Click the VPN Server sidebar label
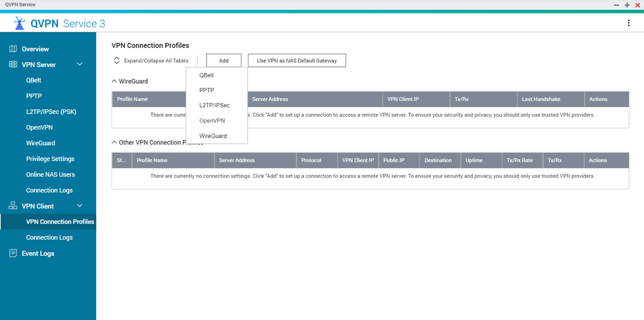 [x=39, y=64]
